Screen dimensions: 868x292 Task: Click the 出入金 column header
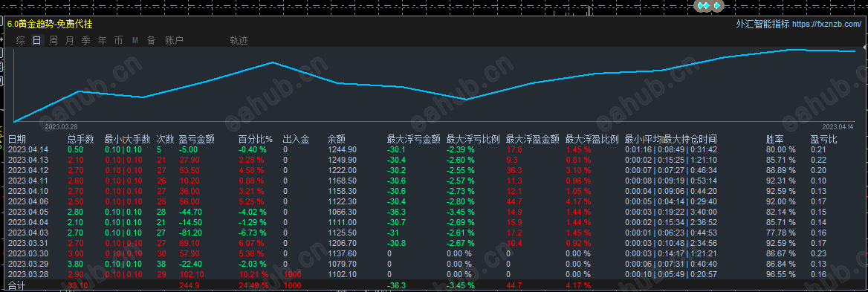tap(297, 140)
